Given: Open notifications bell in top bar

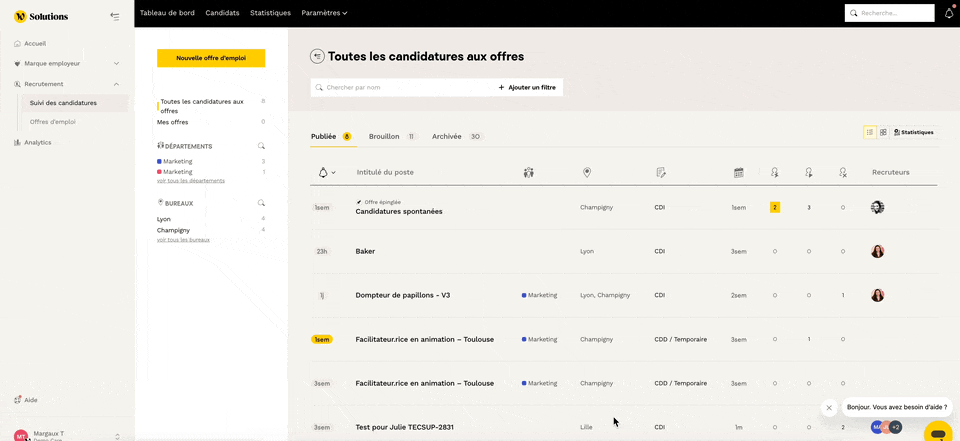Looking at the screenshot, I should [949, 13].
